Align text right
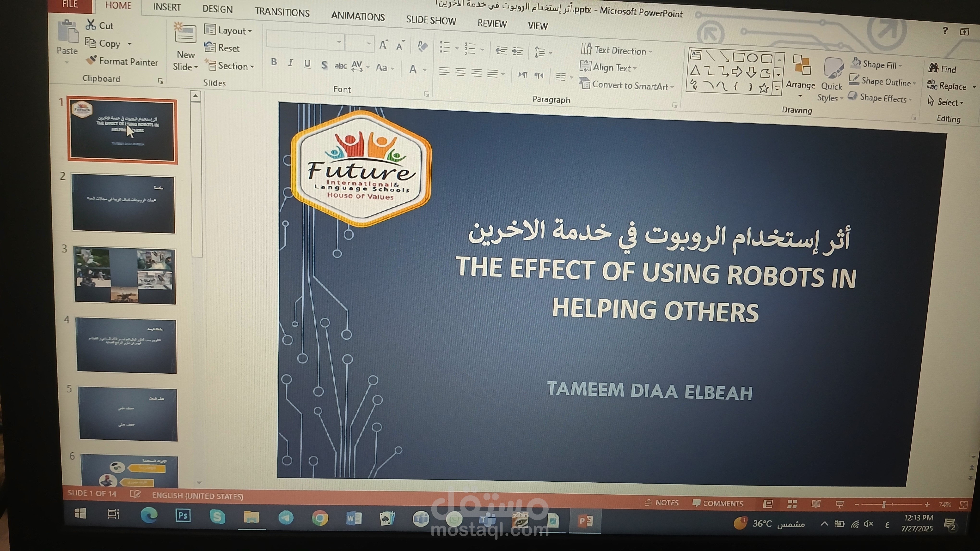The width and height of the screenshot is (980, 551). (476, 72)
